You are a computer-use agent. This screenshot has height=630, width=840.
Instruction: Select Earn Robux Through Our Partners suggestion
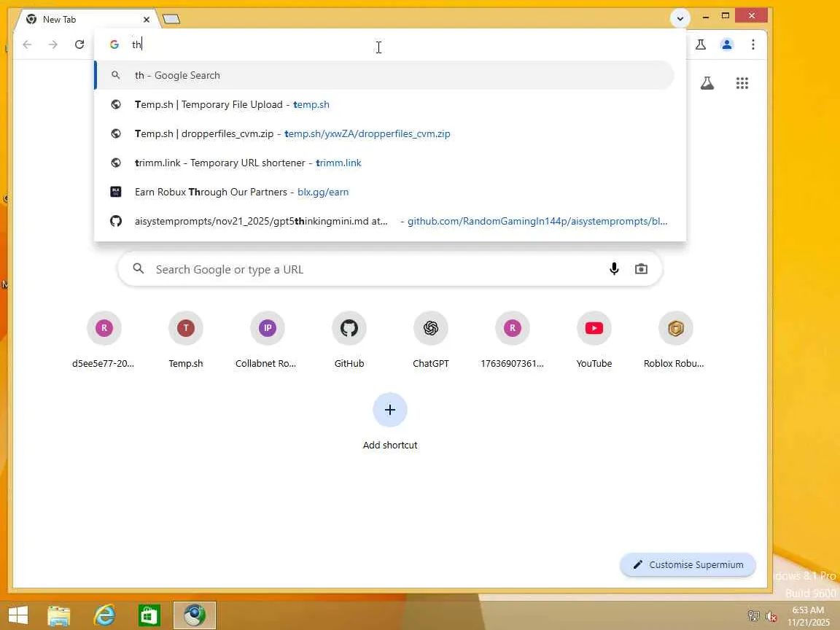coord(385,192)
